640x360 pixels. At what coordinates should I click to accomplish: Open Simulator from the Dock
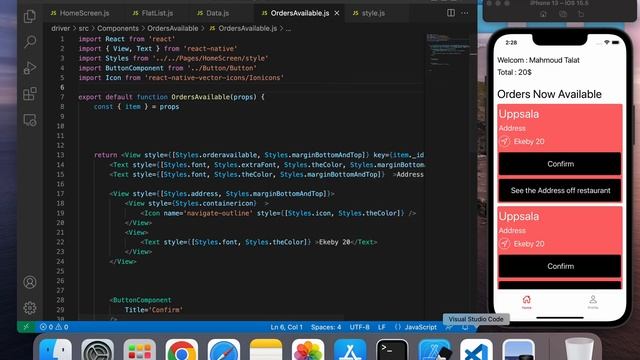(434, 350)
